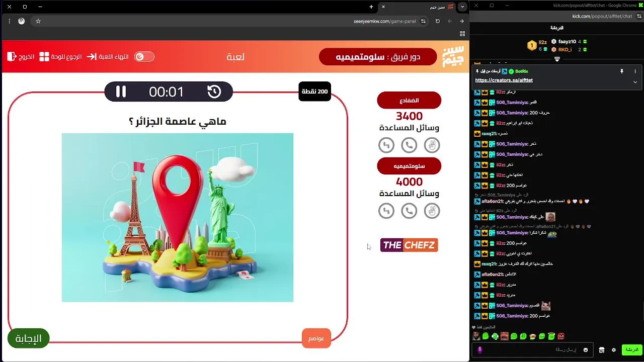Viewport: 644px width, 362px height.
Task: Open the apps grid icon below toolbar
Action: click(x=462, y=34)
